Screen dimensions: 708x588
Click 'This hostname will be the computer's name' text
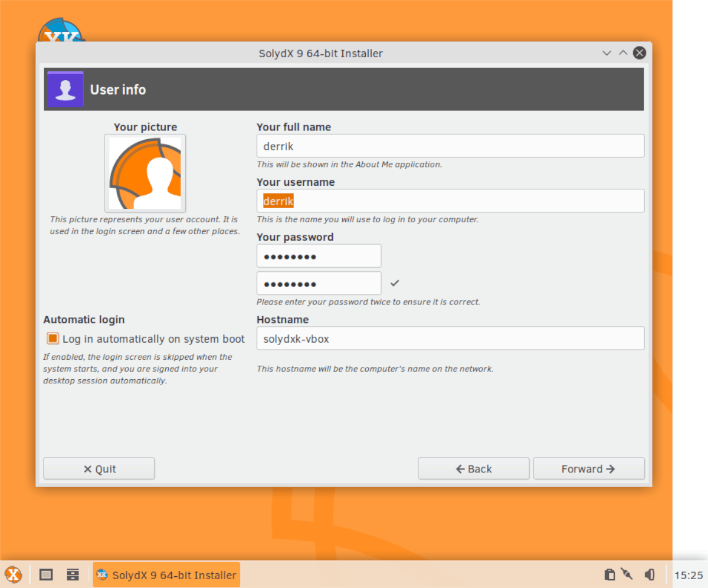(x=375, y=369)
